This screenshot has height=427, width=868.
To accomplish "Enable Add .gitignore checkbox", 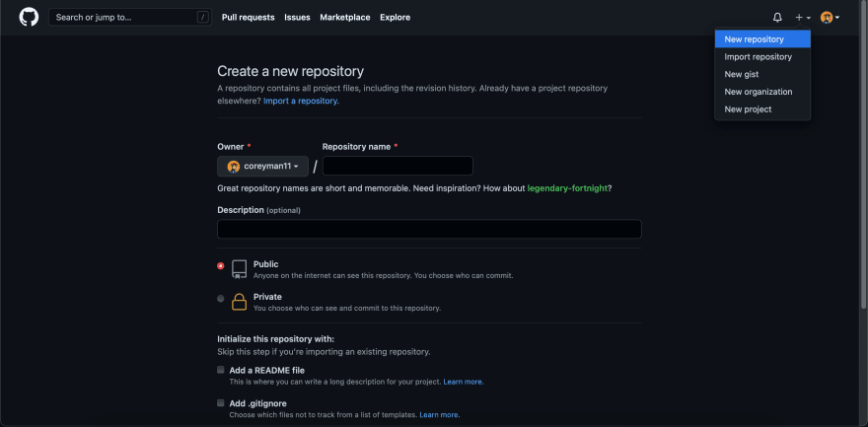I will (x=221, y=403).
